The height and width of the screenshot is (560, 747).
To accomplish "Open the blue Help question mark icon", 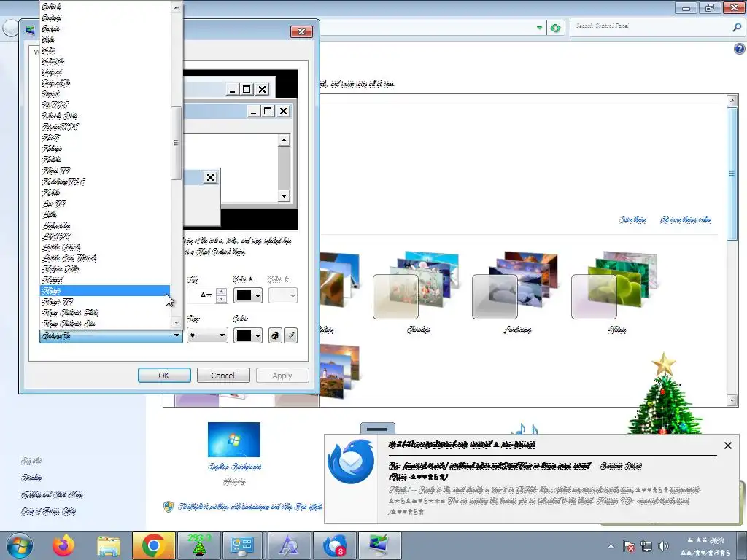I will pyautogui.click(x=740, y=49).
